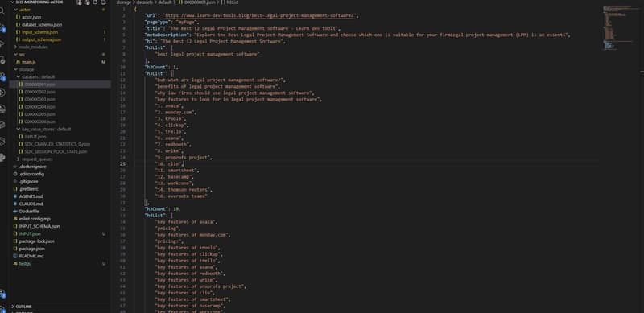The height and width of the screenshot is (313, 644).
Task: Open the .dockerignore file
Action: point(32,167)
